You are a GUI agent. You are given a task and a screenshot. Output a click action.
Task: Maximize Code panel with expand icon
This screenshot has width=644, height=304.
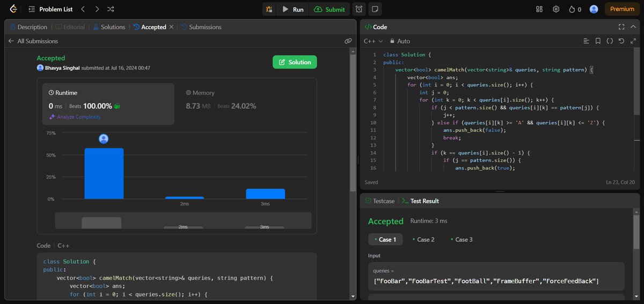pyautogui.click(x=621, y=27)
